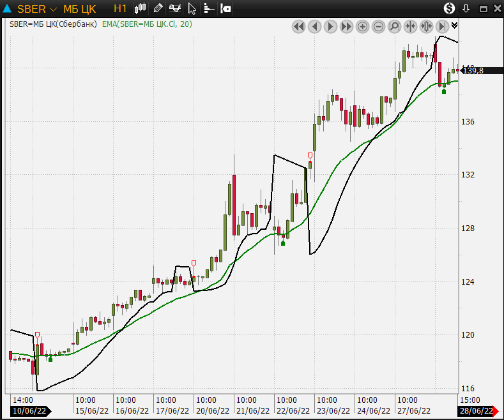The width and height of the screenshot is (504, 420).
Task: Open the indicators icon in toolbar
Action: coord(174,9)
